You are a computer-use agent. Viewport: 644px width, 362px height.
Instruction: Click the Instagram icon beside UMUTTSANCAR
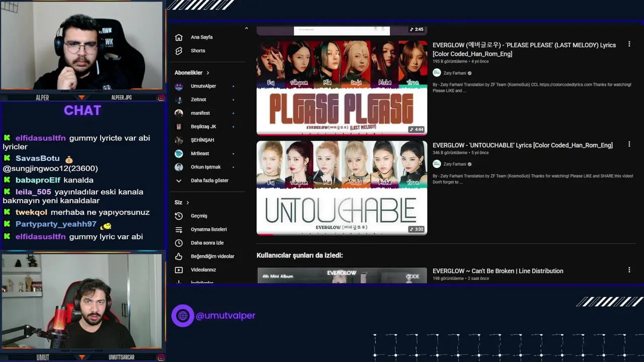coord(161,357)
